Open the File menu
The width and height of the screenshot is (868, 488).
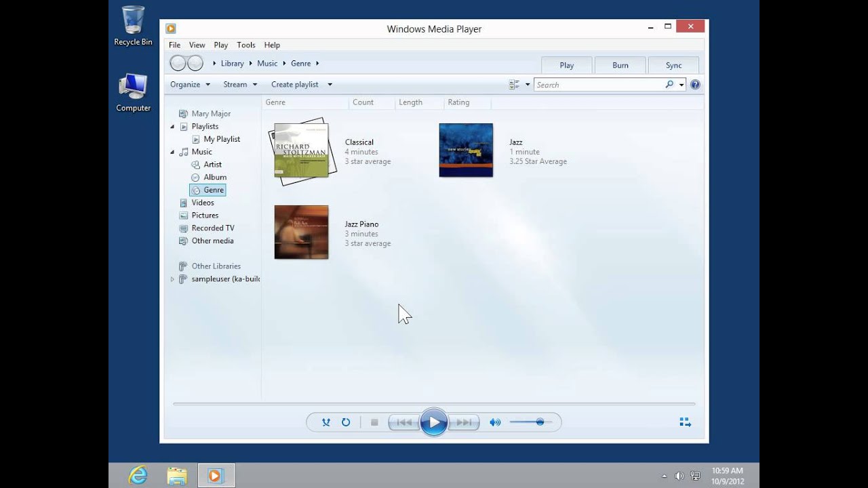click(174, 45)
